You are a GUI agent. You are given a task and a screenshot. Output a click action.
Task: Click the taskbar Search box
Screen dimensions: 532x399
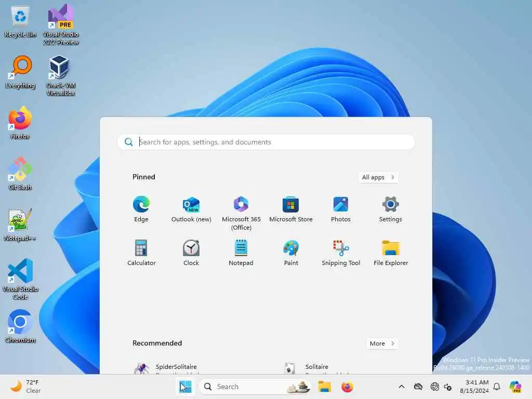click(255, 387)
